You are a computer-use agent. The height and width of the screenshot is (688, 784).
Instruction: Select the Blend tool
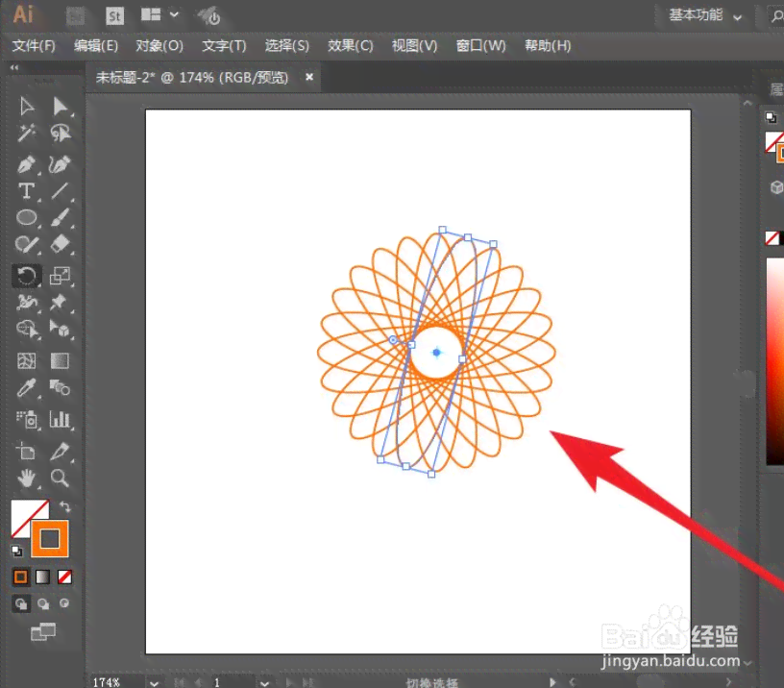60,387
